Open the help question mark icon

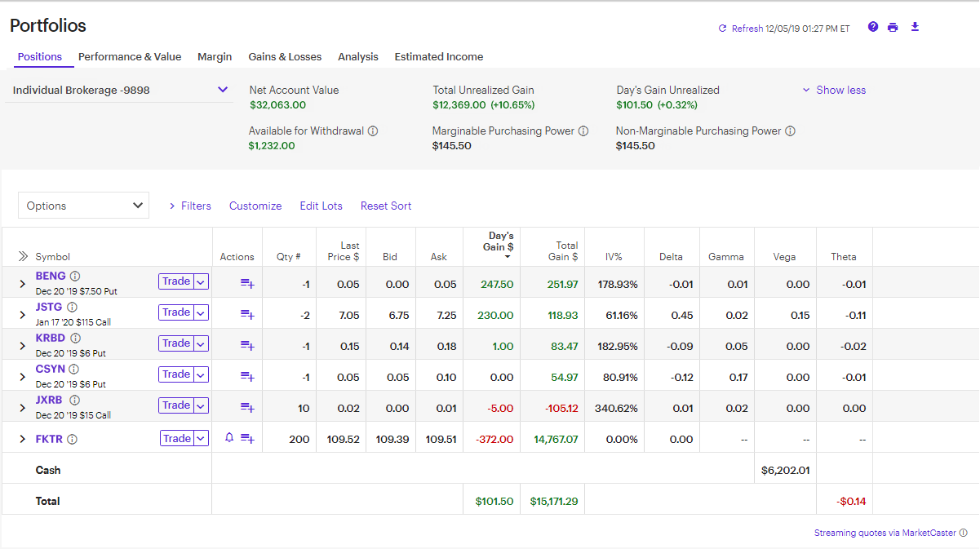(873, 27)
